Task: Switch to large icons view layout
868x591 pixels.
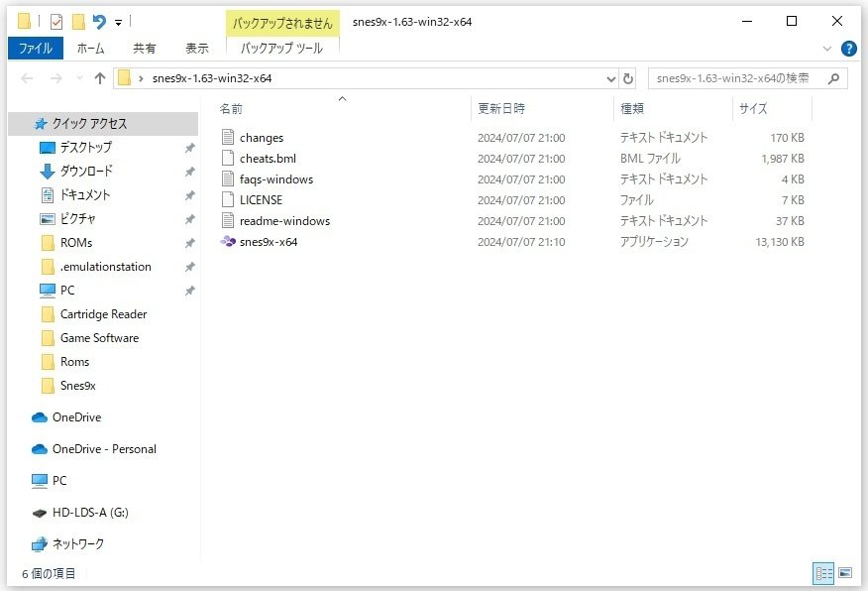Action: click(845, 573)
